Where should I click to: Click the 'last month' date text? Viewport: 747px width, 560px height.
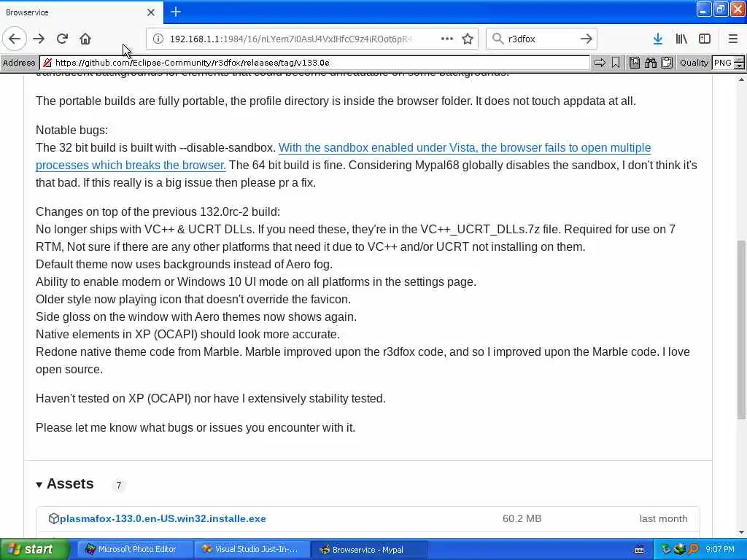point(663,518)
